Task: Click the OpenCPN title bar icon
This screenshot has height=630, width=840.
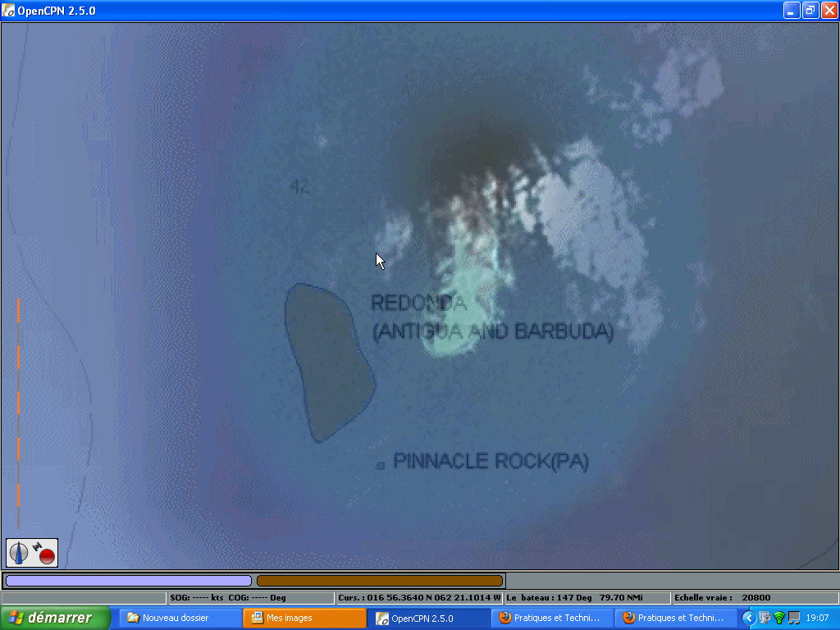Action: [x=9, y=11]
